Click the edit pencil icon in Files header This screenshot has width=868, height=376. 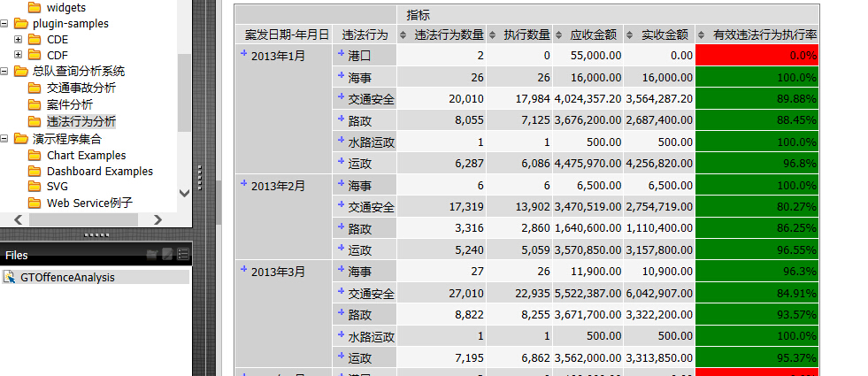pyautogui.click(x=167, y=255)
